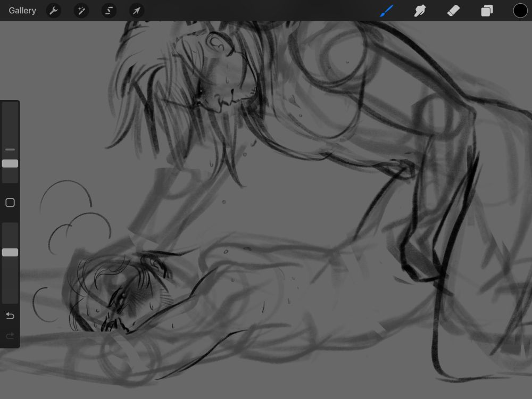
Task: Open the black color picker circle
Action: coord(520,11)
